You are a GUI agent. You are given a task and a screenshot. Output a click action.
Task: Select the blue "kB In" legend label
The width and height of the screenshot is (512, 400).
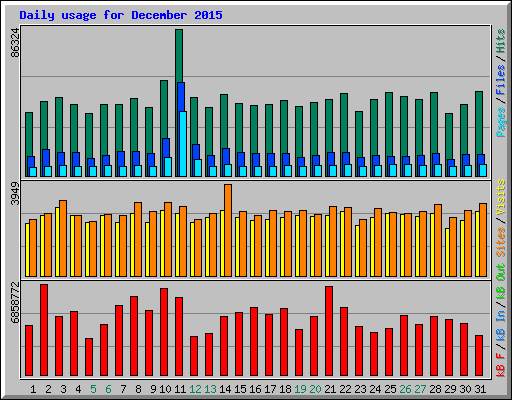point(501,326)
